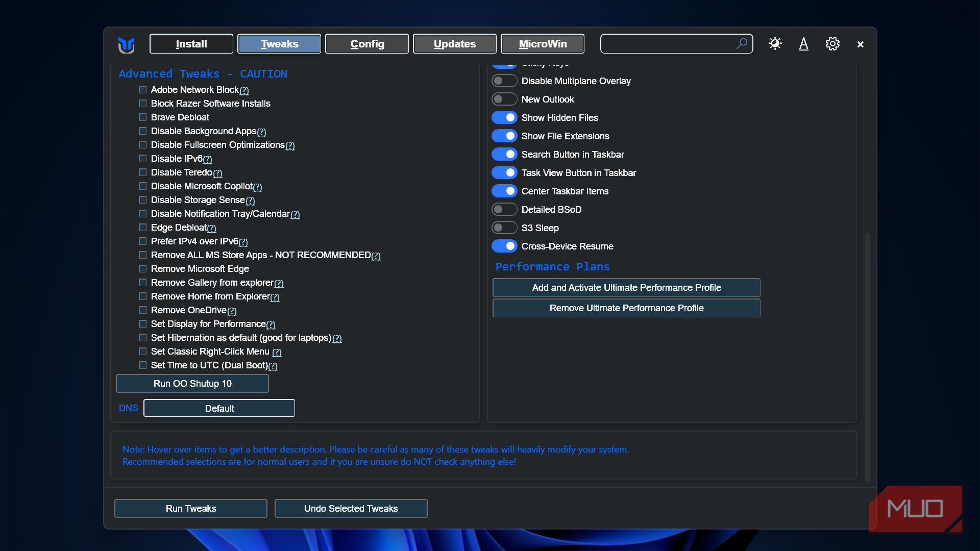Tick the Edge Debloat checkbox
The image size is (980, 551).
(143, 228)
